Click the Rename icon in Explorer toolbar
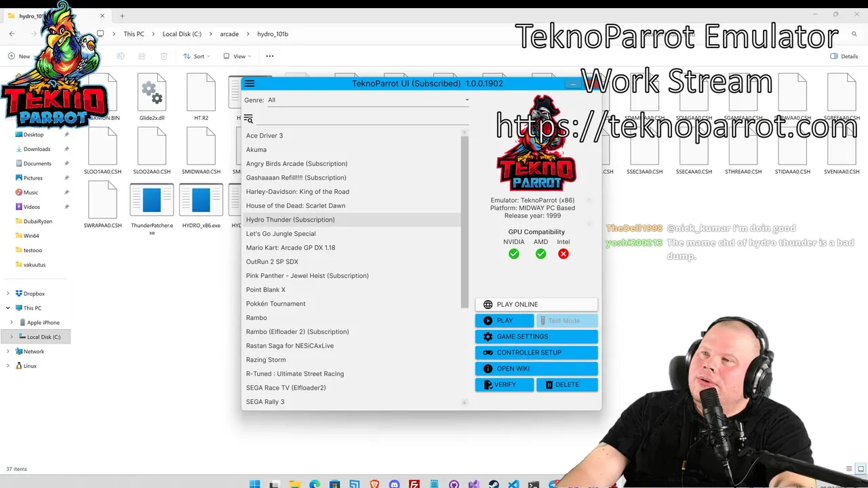 click(x=120, y=56)
